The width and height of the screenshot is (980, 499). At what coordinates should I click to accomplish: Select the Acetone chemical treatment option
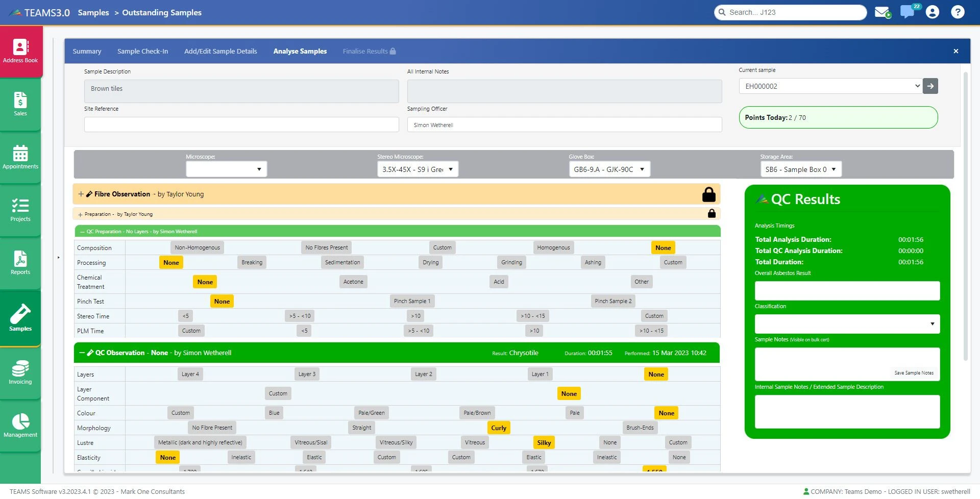pyautogui.click(x=353, y=282)
